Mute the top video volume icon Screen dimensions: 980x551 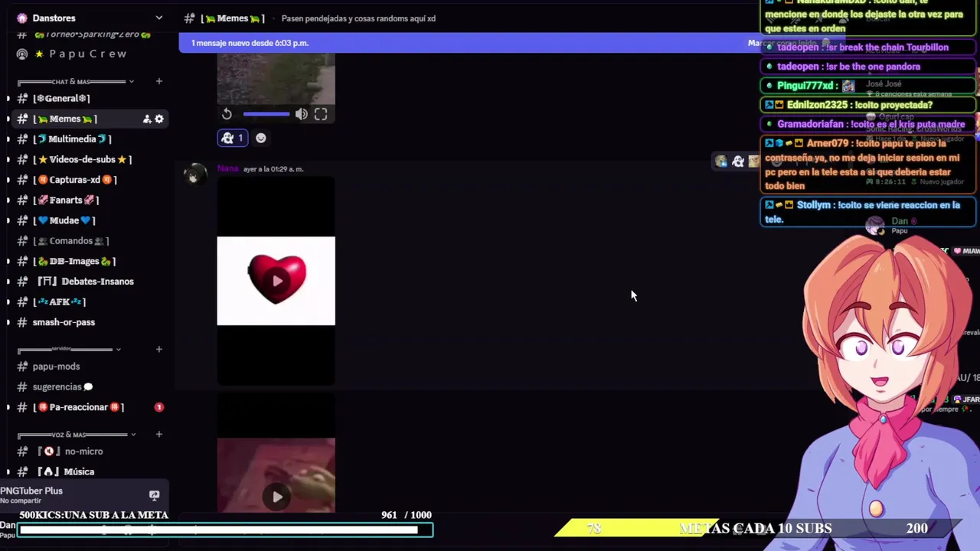click(x=302, y=114)
